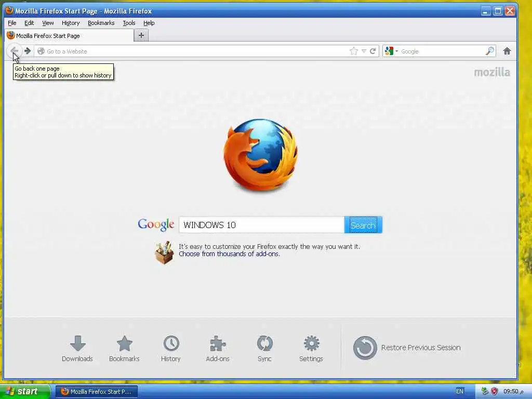
Task: Click the EN language indicator
Action: point(459,391)
